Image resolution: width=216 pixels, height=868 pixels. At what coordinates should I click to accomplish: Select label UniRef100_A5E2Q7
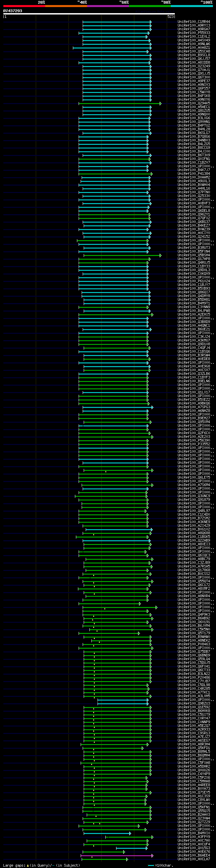194,726
